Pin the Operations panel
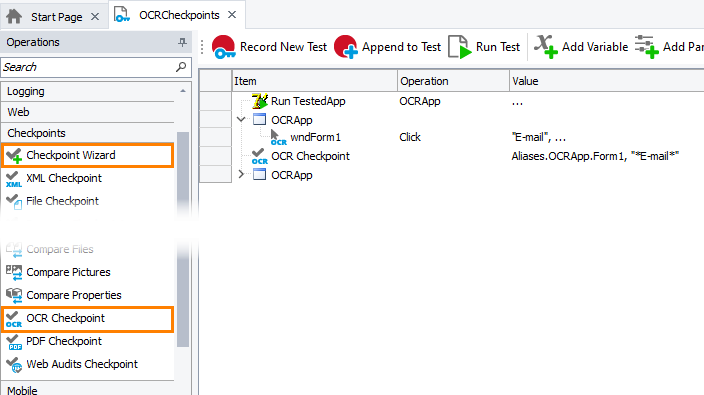This screenshot has height=395, width=704. coord(182,42)
